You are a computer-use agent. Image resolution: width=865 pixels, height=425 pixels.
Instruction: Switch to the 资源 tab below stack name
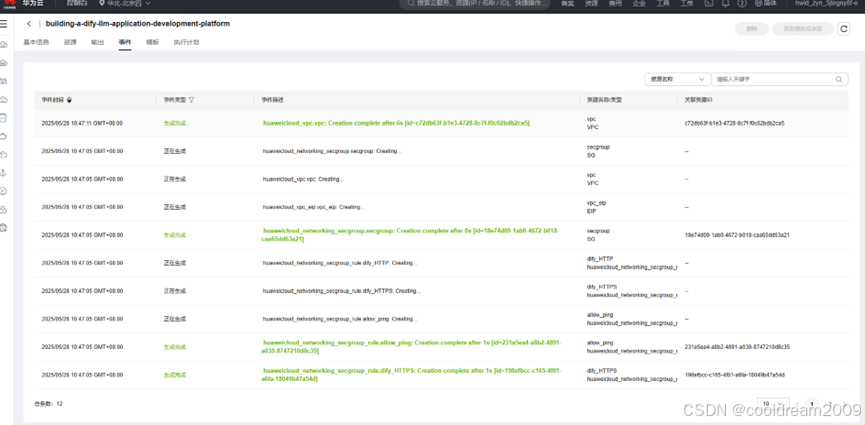coord(70,42)
